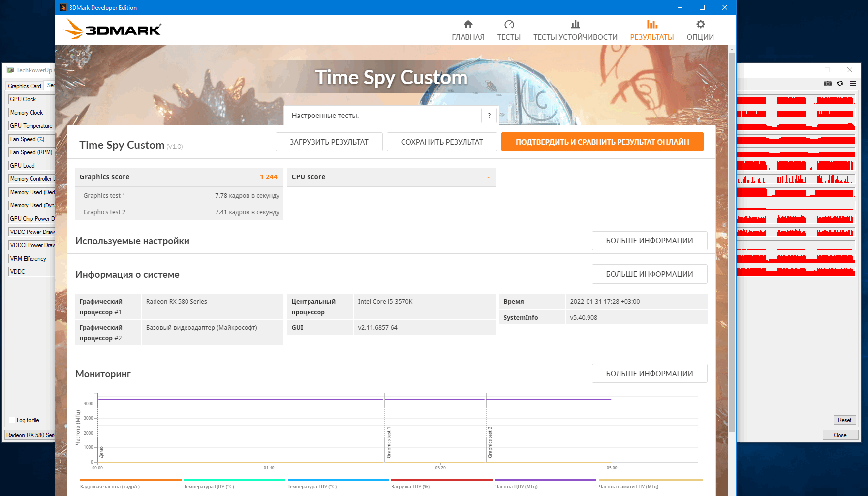Click Загрузка ГПУ red legend item
The width and height of the screenshot is (868, 496).
click(442, 484)
